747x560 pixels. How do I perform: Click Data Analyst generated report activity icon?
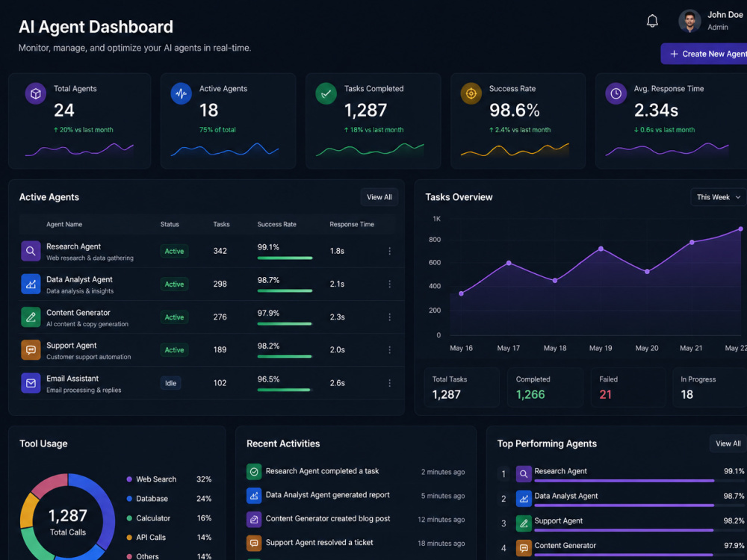pyautogui.click(x=254, y=496)
